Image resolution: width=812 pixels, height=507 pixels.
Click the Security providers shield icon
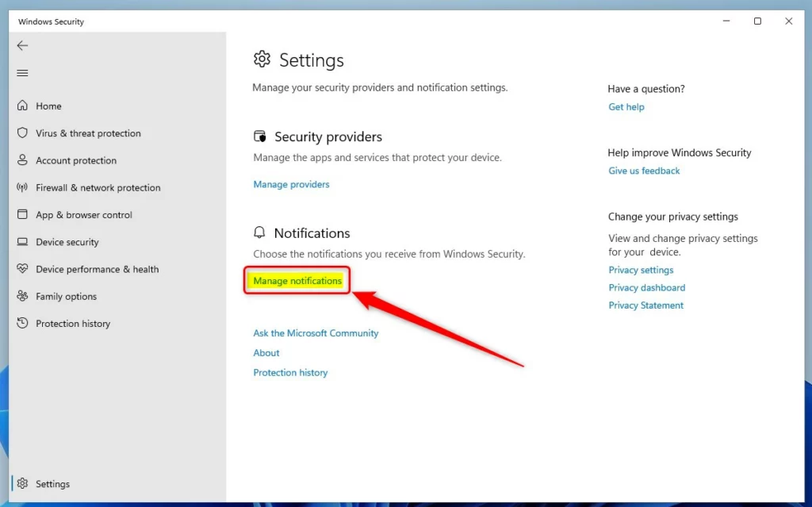pos(260,136)
